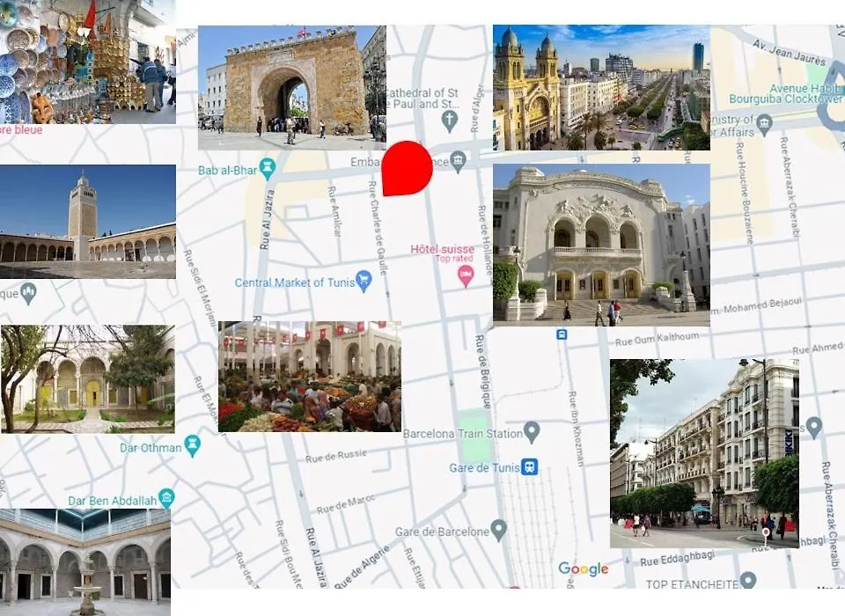
Task: Open the Zitouna mosque minaret photo
Action: coord(88,222)
